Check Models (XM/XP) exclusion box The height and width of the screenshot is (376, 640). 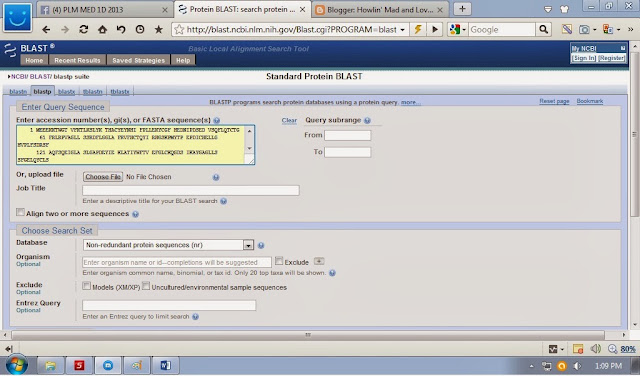[87, 286]
